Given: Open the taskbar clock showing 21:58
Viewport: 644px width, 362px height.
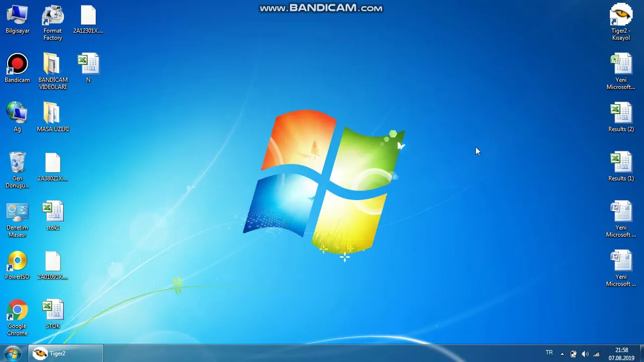Looking at the screenshot, I should (621, 354).
